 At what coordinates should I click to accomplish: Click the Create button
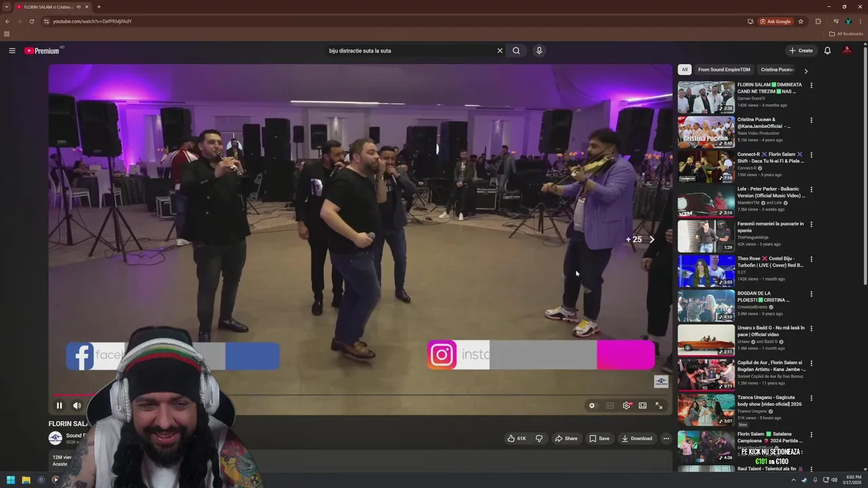(801, 51)
